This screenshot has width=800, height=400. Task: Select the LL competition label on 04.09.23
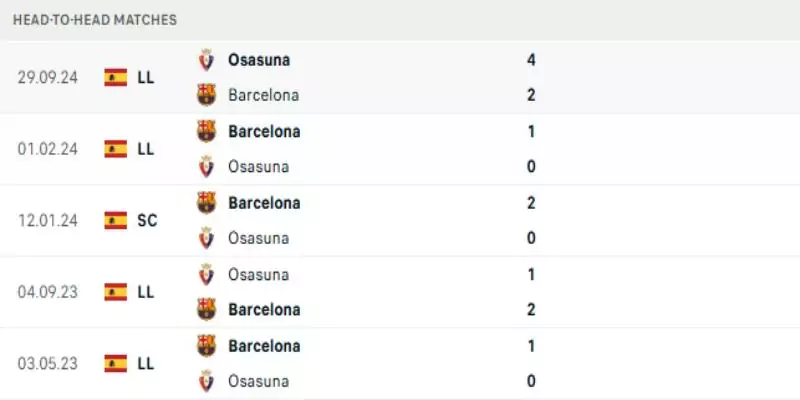(146, 292)
